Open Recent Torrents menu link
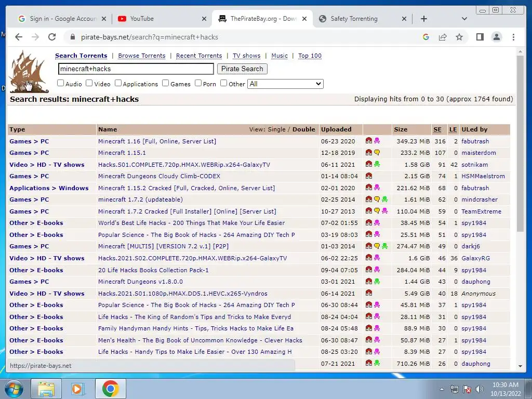Viewport: 532px width, 399px height. tap(199, 56)
